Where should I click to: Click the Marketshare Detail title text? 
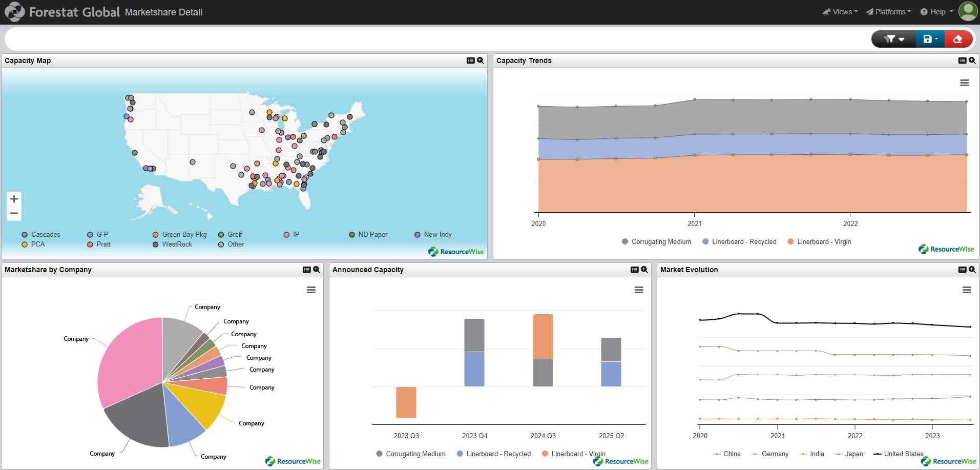pyautogui.click(x=163, y=12)
